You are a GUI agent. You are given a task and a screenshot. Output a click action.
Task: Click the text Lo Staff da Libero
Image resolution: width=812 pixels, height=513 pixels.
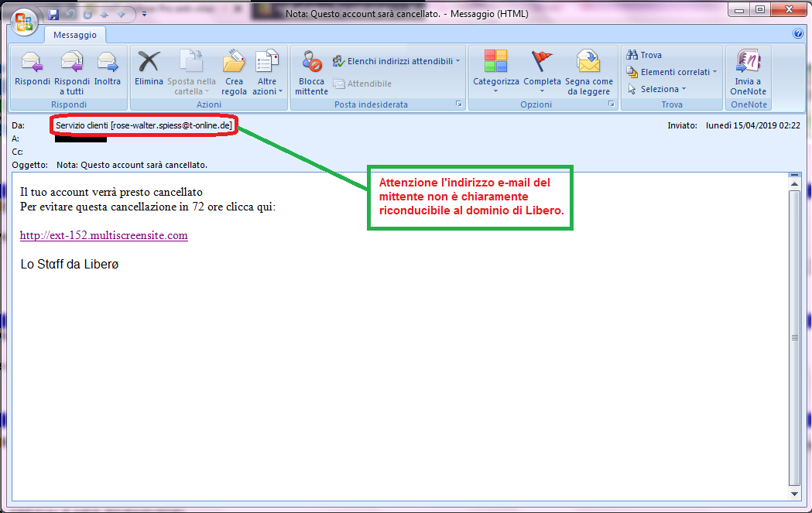pos(70,264)
